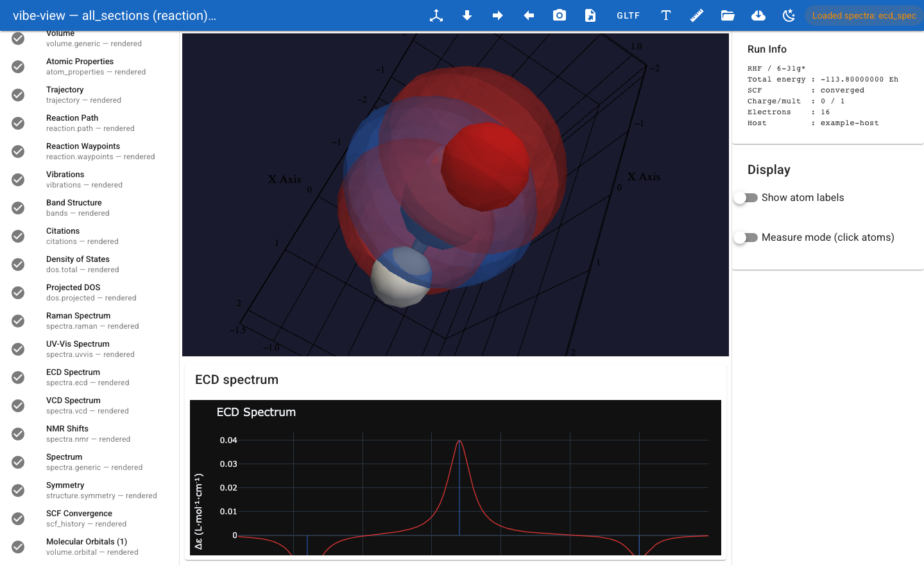The height and width of the screenshot is (565, 924).
Task: Click the 'Host : example-host' line
Action: (x=813, y=123)
